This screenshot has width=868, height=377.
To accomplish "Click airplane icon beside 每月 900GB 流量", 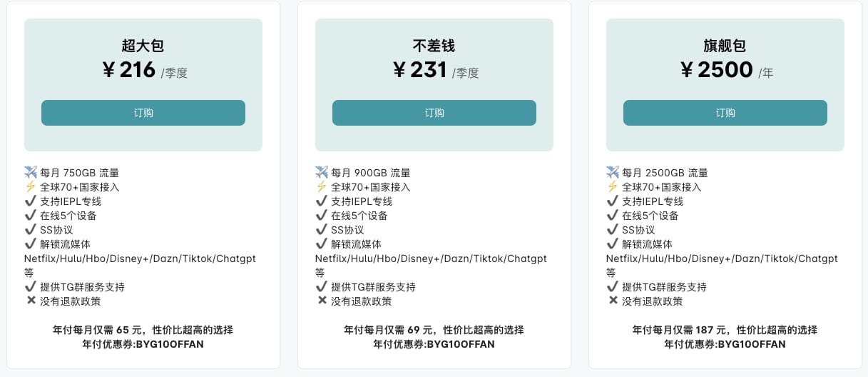I will click(322, 172).
